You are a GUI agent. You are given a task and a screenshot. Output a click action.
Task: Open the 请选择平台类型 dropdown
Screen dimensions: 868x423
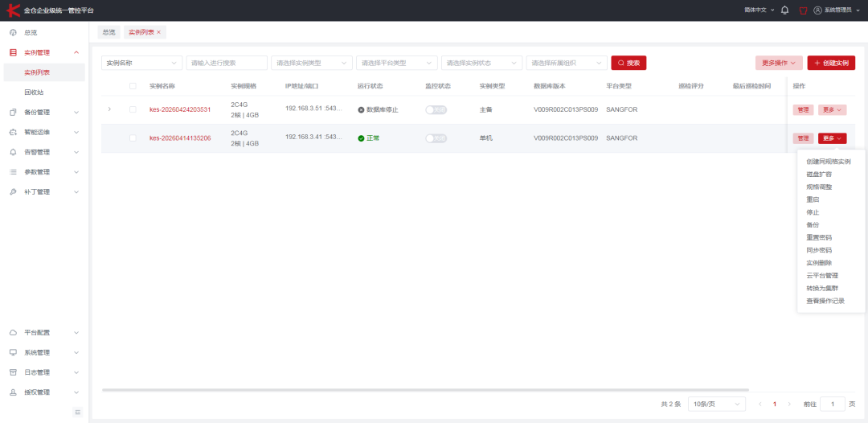pyautogui.click(x=397, y=63)
